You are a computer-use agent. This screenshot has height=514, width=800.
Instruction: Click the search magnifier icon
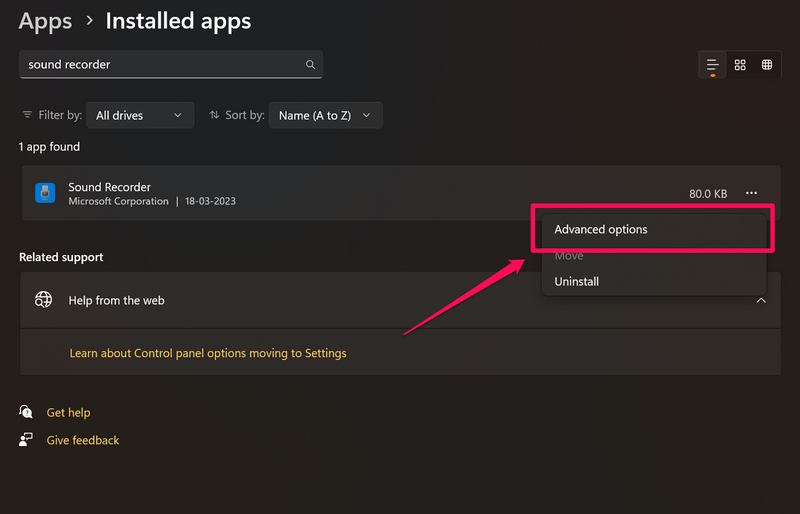coord(310,65)
